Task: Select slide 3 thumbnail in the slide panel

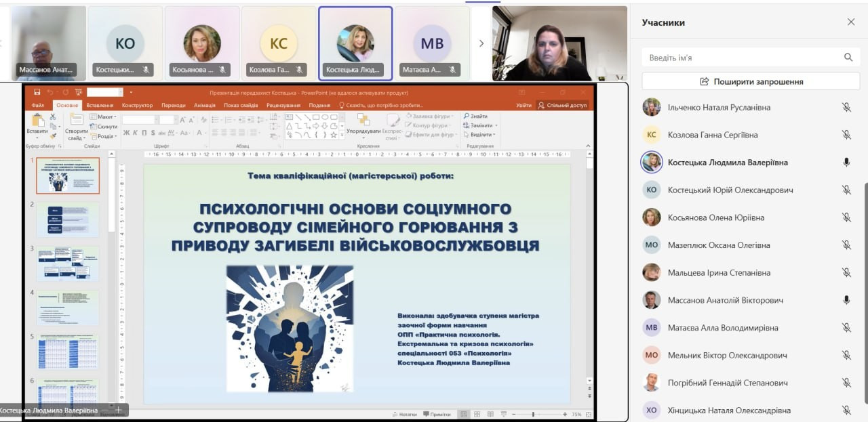Action: (x=67, y=263)
